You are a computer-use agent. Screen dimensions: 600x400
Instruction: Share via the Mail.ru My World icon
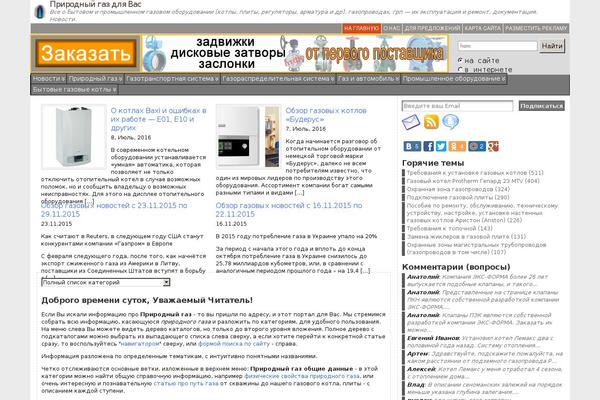pyautogui.click(x=477, y=146)
